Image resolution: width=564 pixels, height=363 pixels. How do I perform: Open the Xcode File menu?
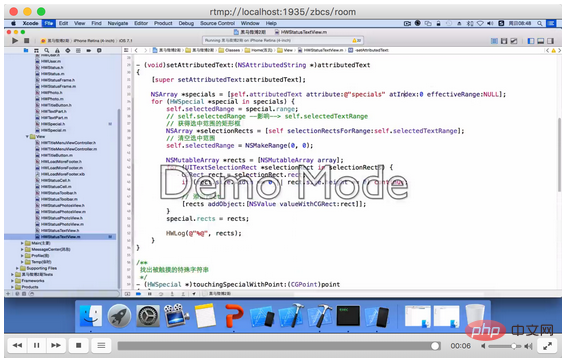(x=49, y=23)
